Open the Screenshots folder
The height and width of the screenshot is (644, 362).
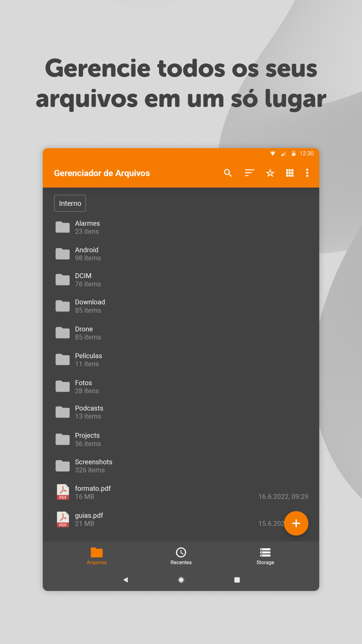pyautogui.click(x=181, y=466)
